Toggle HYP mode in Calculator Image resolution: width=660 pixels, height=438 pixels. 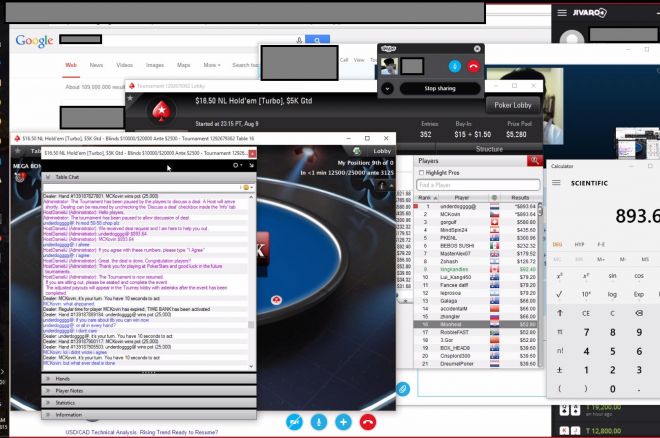coord(579,244)
